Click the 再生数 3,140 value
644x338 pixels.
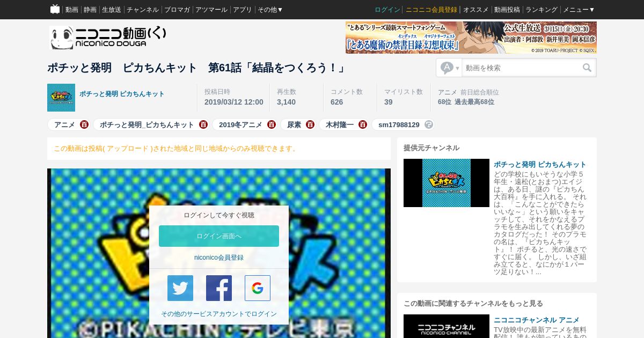click(286, 102)
